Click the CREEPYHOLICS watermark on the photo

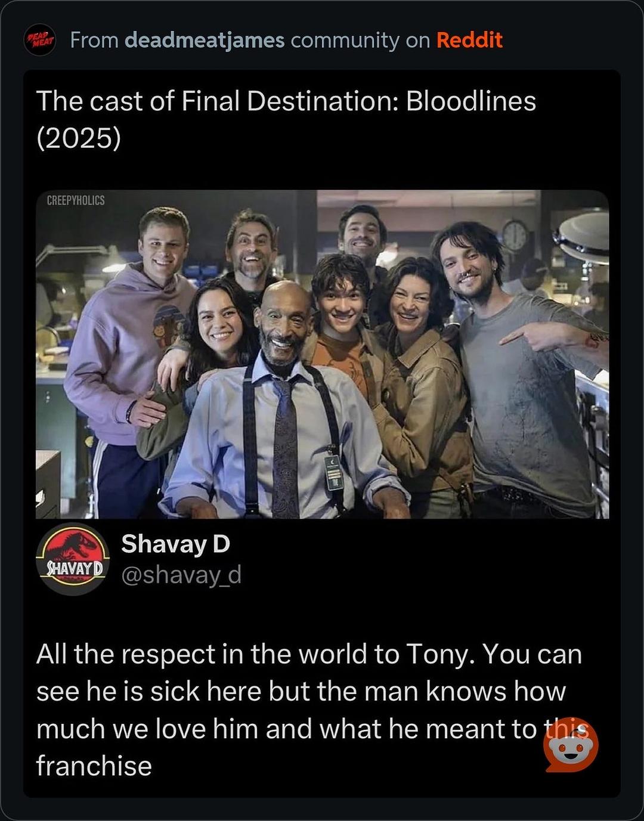click(76, 200)
